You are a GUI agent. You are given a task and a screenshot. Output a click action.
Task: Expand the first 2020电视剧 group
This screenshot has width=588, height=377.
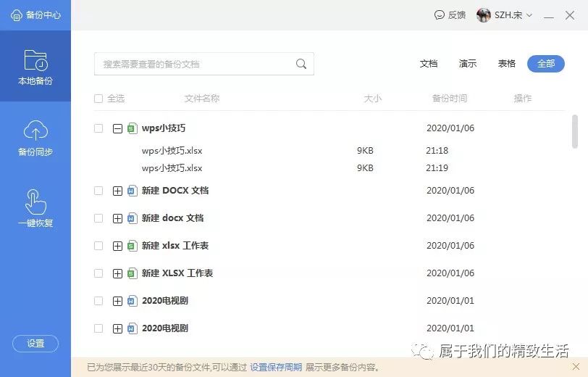tap(117, 301)
